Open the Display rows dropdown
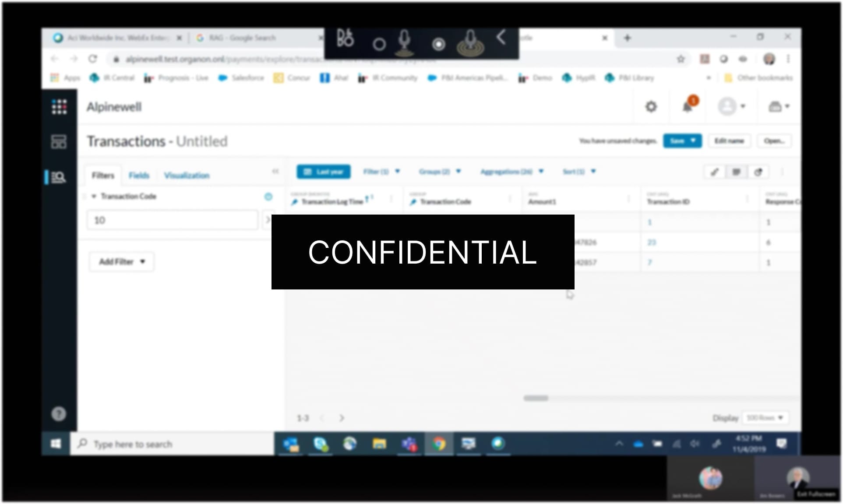This screenshot has width=843, height=504. (765, 418)
